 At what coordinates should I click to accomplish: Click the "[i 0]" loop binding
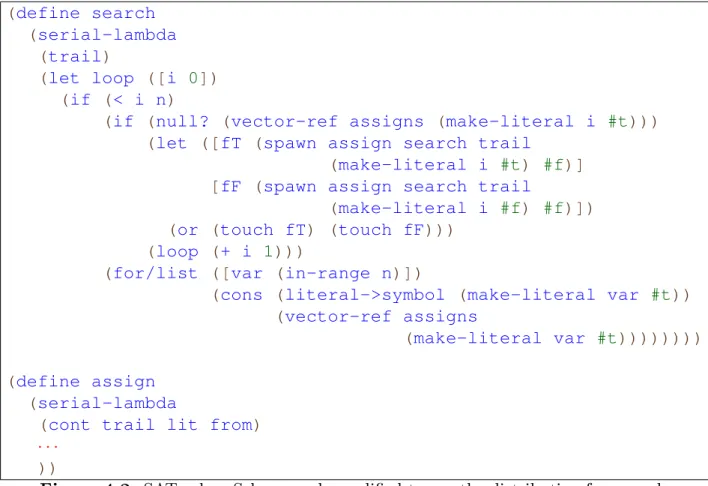coord(183,79)
